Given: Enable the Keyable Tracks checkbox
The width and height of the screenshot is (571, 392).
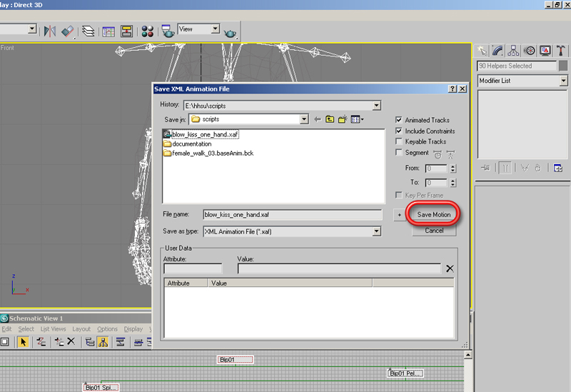Looking at the screenshot, I should [x=399, y=141].
